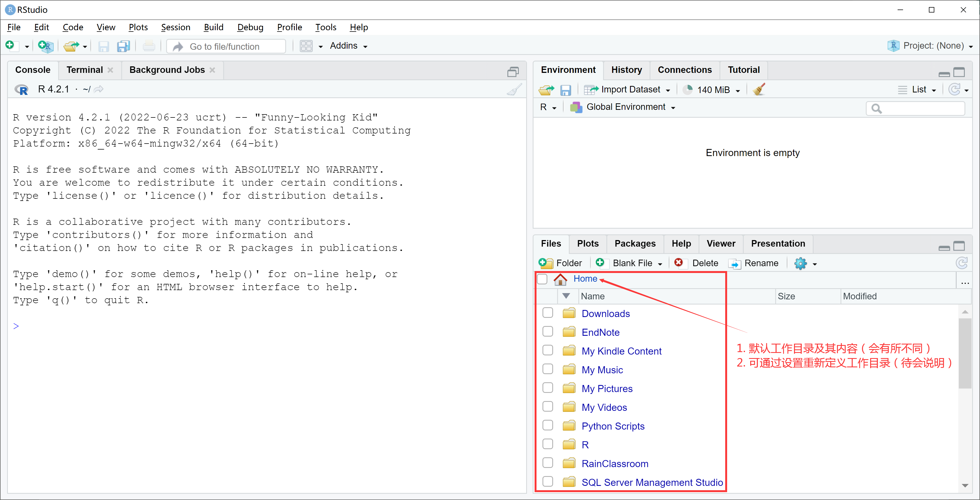This screenshot has height=500, width=980.
Task: Maximize the Environment pane
Action: [959, 72]
